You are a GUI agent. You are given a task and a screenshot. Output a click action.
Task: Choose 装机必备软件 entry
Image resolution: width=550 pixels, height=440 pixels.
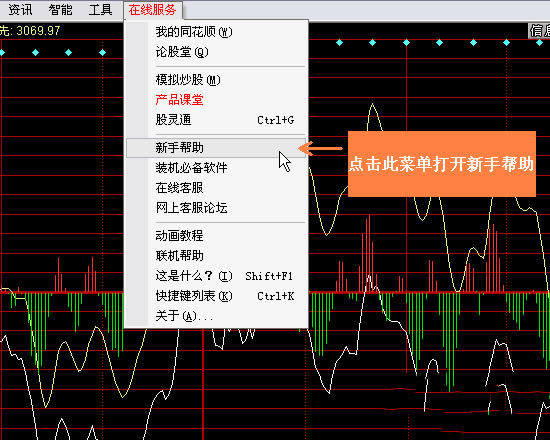coord(216,168)
